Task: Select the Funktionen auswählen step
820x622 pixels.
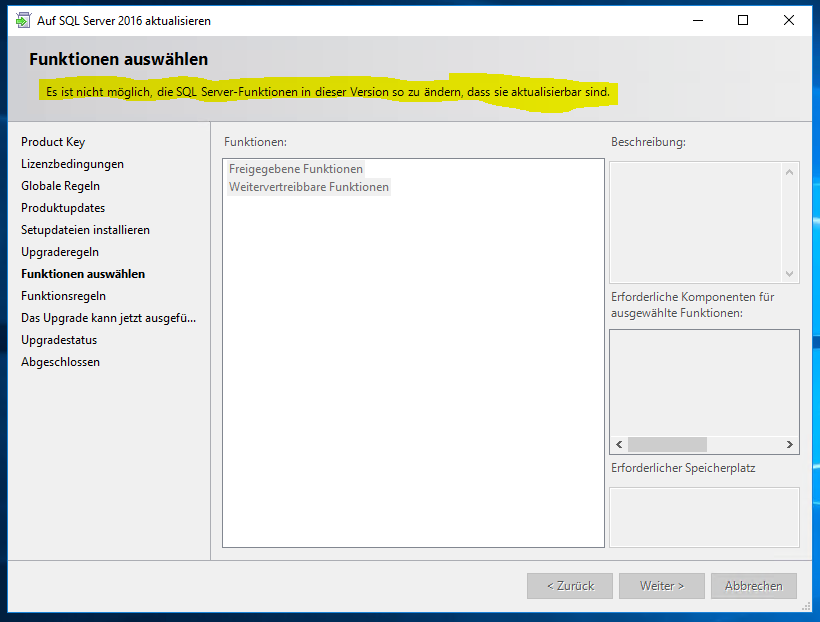Action: click(83, 274)
